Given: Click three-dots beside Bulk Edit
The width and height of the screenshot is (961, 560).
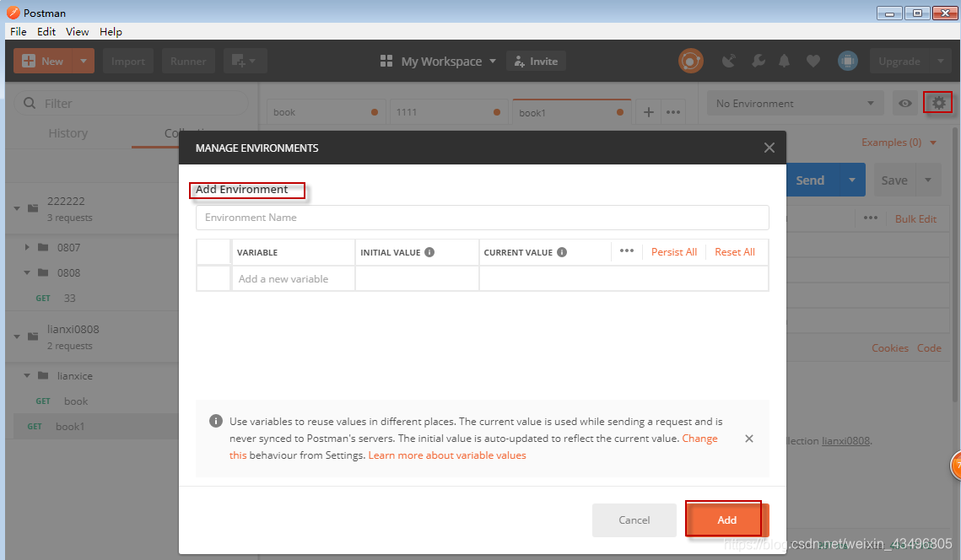Looking at the screenshot, I should (x=870, y=218).
